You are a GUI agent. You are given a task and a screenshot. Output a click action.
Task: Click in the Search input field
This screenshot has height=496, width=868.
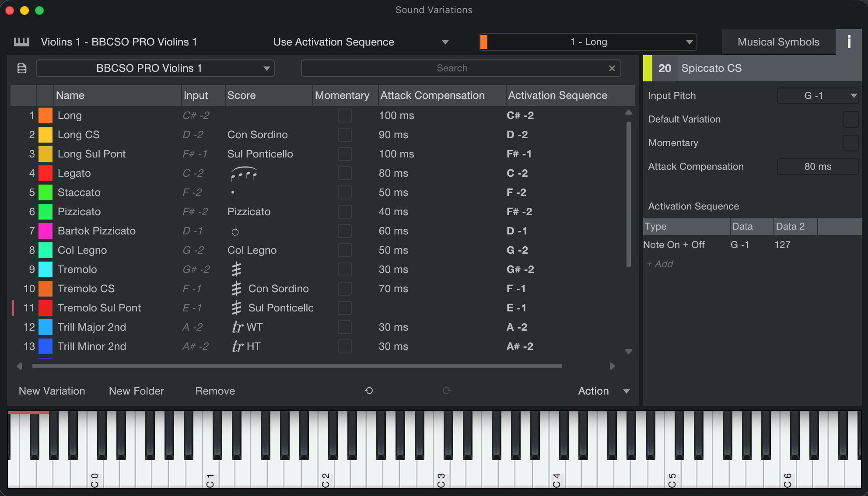click(452, 68)
